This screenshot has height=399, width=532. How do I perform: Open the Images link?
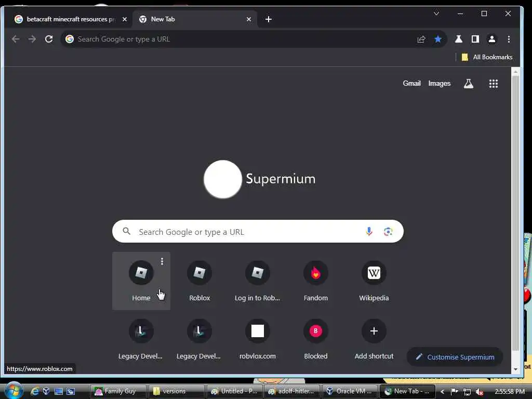click(440, 84)
